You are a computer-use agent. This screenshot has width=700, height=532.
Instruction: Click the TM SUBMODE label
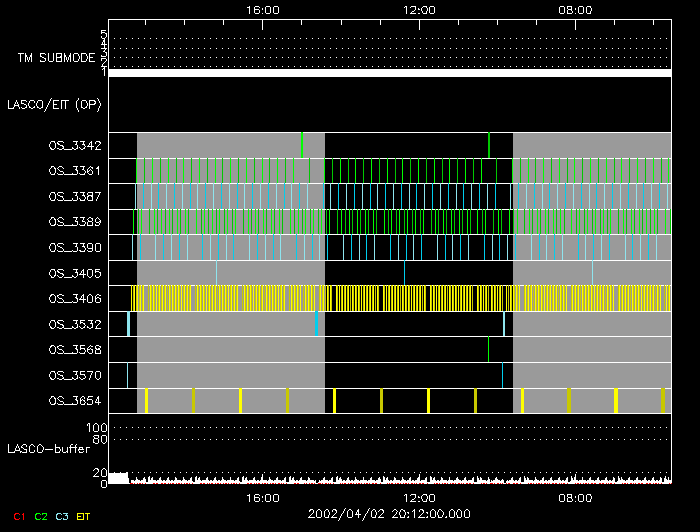[55, 58]
